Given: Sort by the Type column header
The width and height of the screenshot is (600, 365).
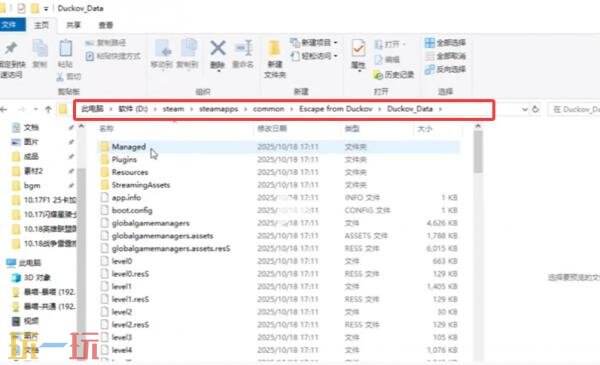Looking at the screenshot, I should [352, 129].
